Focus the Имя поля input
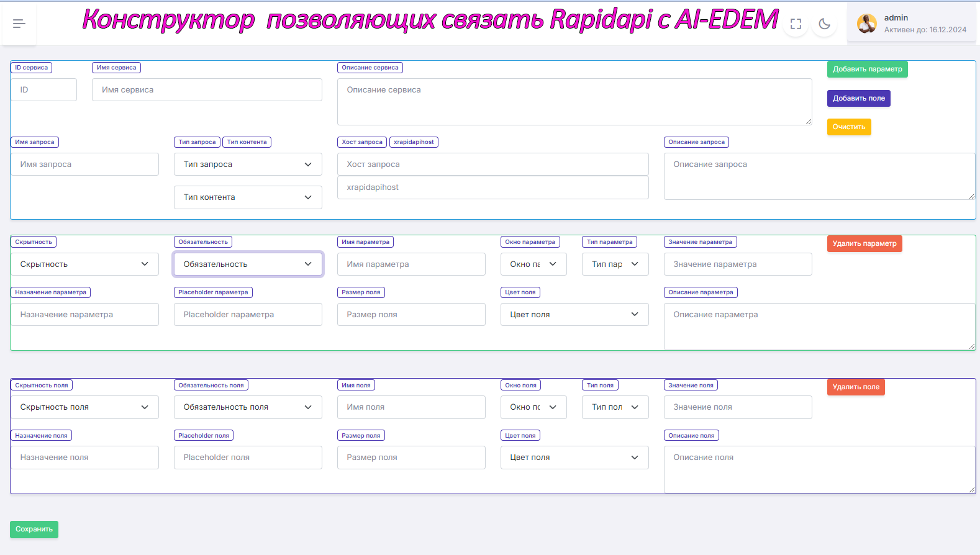Image resolution: width=980 pixels, height=555 pixels. click(411, 407)
